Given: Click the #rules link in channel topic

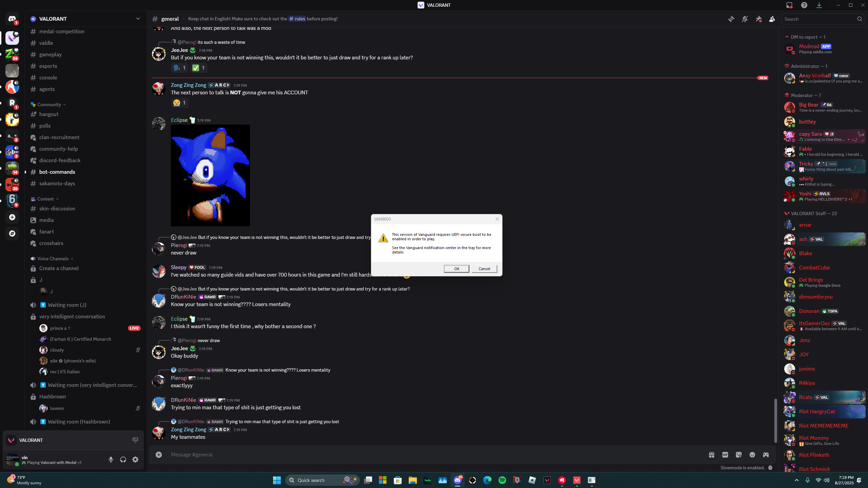Looking at the screenshot, I should click(x=297, y=19).
